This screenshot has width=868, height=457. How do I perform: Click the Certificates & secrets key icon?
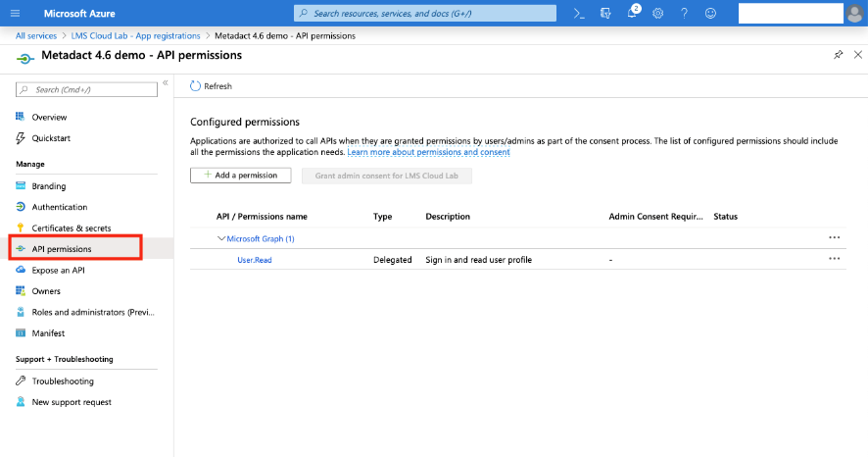pos(21,228)
